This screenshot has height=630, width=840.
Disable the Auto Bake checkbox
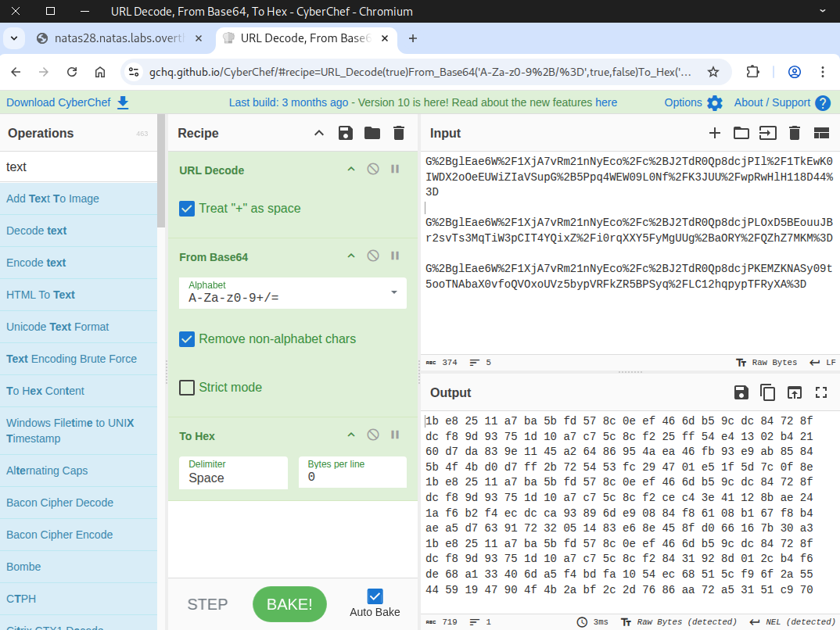pos(375,596)
